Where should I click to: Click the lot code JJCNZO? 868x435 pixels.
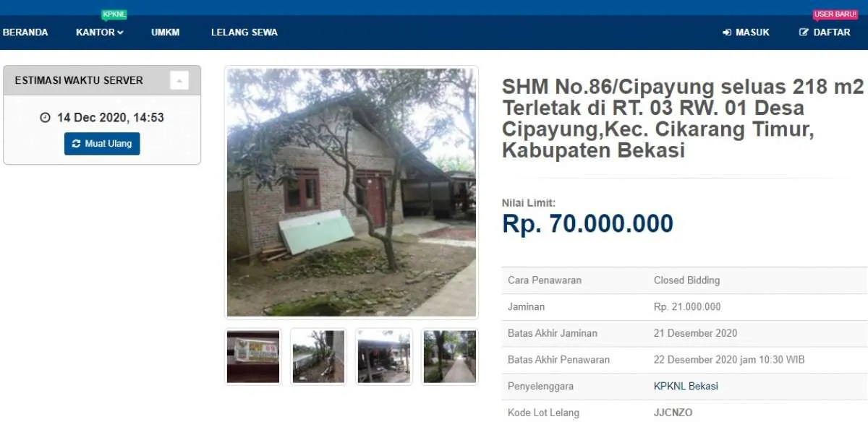(673, 413)
